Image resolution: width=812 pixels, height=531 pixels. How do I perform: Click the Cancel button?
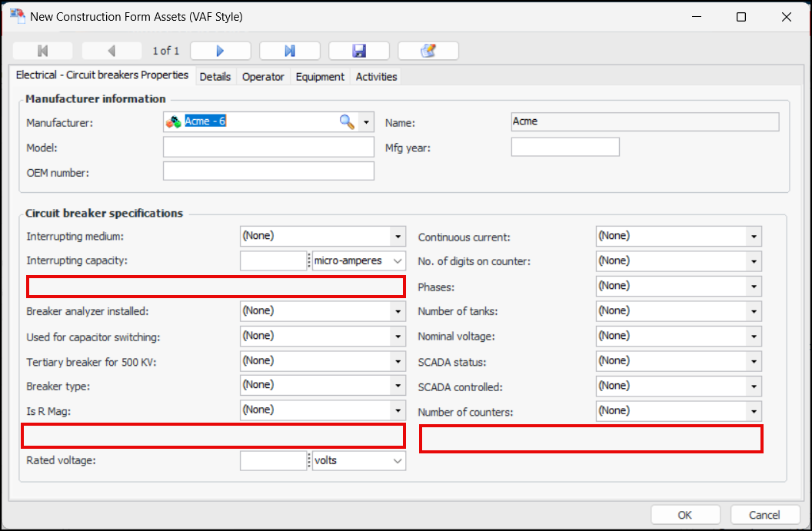(x=764, y=515)
